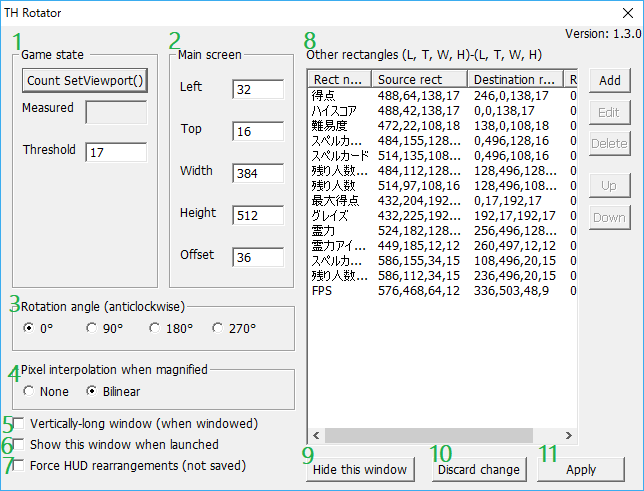Click source rect 484,155,128...
This screenshot has height=491, width=644.
click(x=419, y=141)
